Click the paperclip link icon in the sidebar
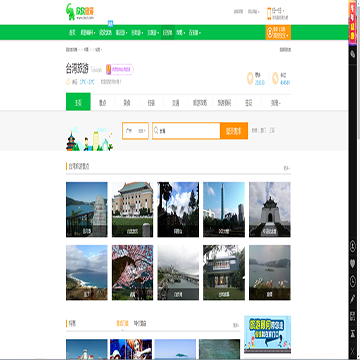Viewport: 360px width, 360px height. 353,54
